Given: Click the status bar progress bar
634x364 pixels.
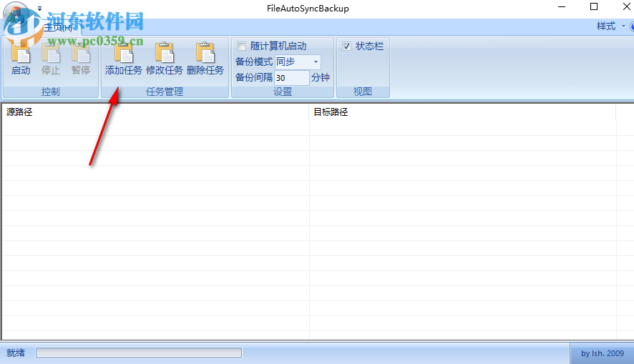Looking at the screenshot, I should pos(139,353).
